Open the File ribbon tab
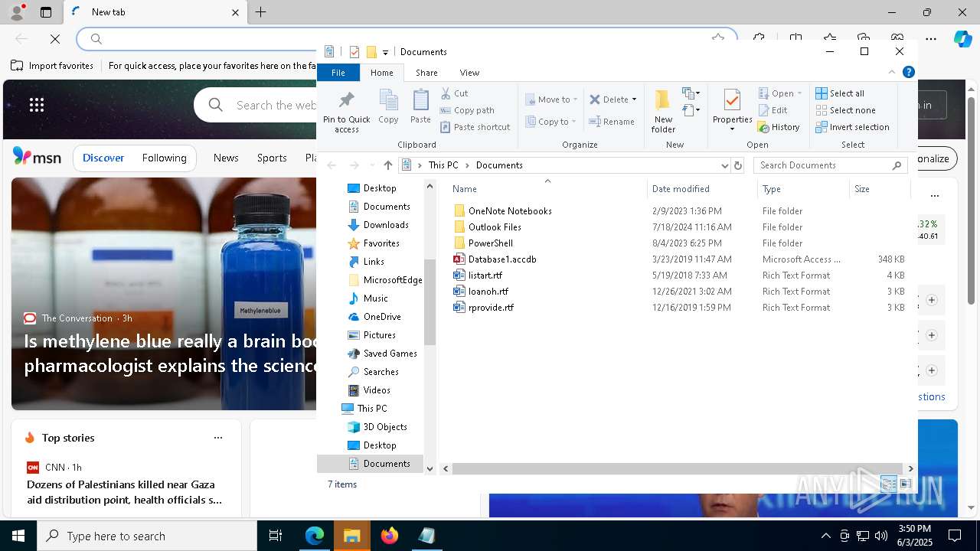980x551 pixels. click(338, 73)
